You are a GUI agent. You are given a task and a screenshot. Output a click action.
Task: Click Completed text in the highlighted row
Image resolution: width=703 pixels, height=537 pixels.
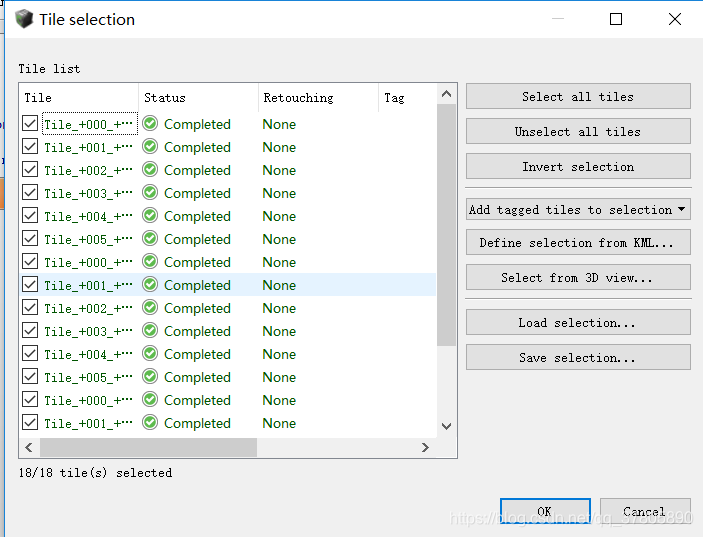point(197,285)
